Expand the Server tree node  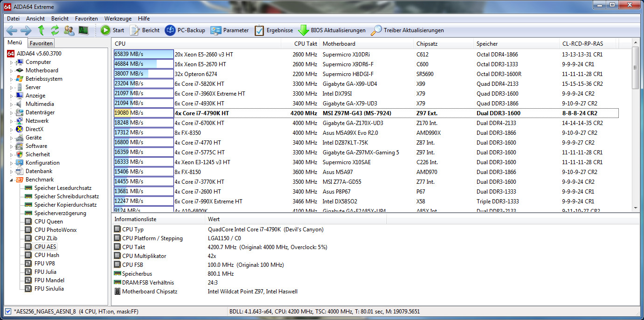point(12,87)
